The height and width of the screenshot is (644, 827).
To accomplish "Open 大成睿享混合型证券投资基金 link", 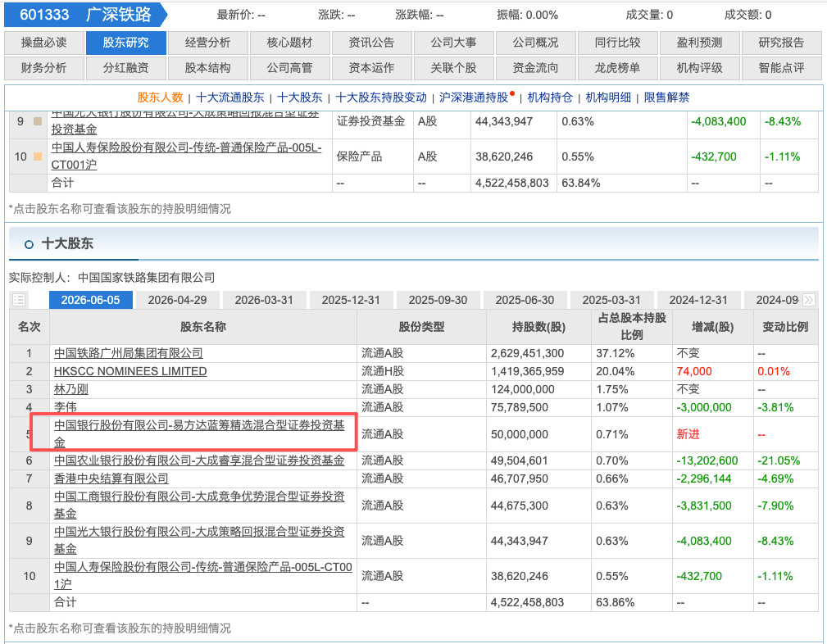I will (199, 460).
